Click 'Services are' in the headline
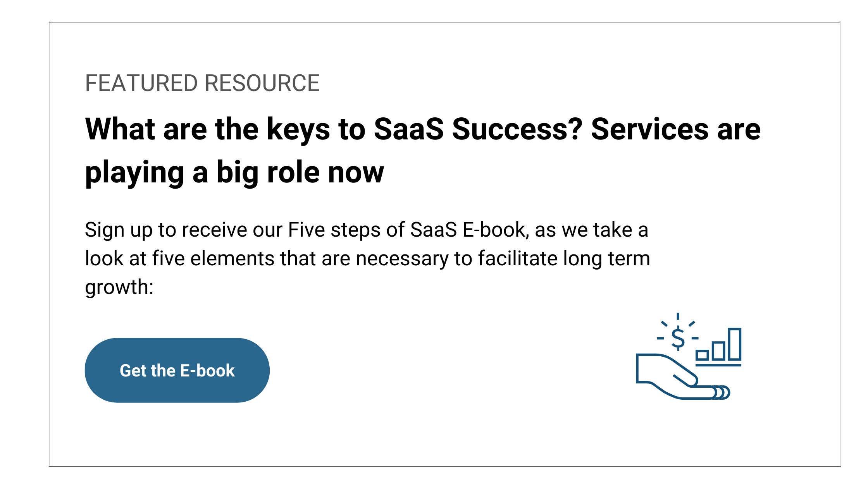This screenshot has width=868, height=488. [676, 129]
